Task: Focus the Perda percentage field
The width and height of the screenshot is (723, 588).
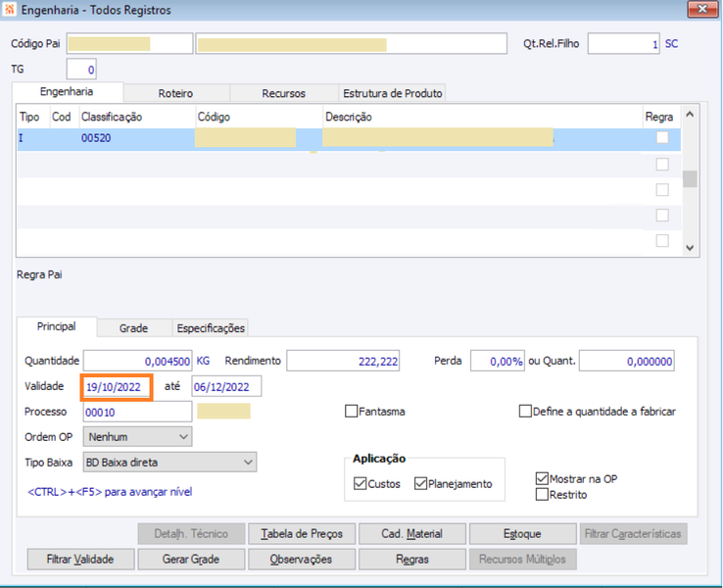Action: [x=498, y=361]
